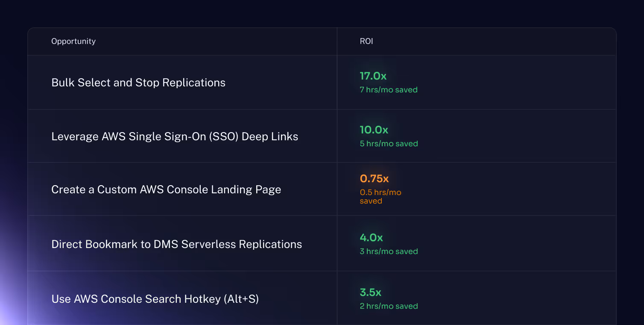
Task: Click the 7 hrs/mo saved text
Action: pyautogui.click(x=389, y=90)
